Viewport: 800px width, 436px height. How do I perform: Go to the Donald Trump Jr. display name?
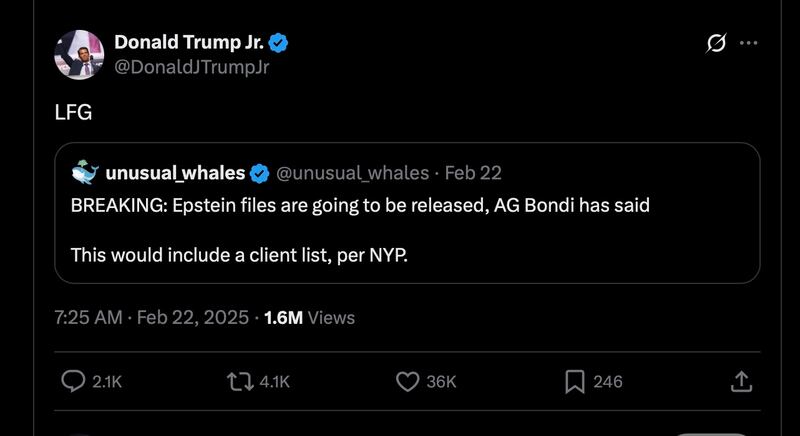point(187,42)
